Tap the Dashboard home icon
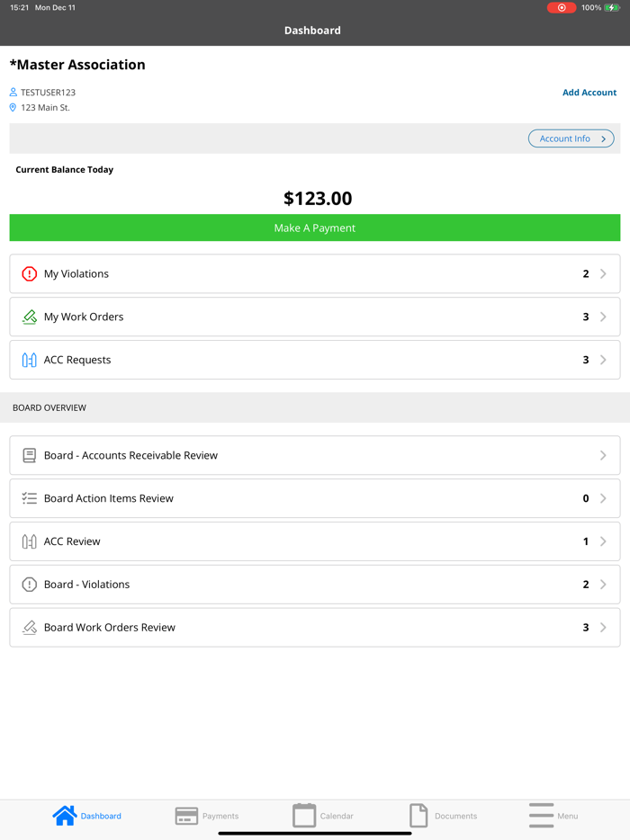Viewport: 630px width, 840px height. point(65,816)
